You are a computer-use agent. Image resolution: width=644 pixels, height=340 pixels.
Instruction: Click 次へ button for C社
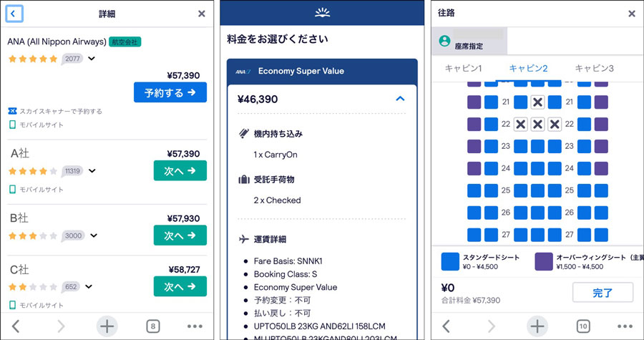(180, 286)
